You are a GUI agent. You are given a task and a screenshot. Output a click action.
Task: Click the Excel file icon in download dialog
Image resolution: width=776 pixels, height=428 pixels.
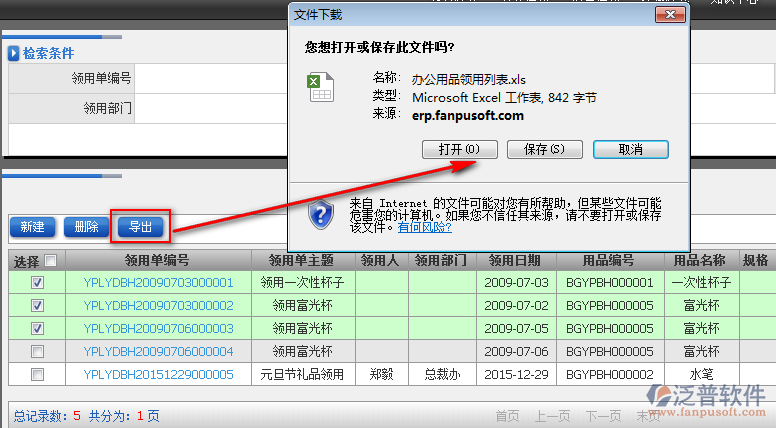321,88
